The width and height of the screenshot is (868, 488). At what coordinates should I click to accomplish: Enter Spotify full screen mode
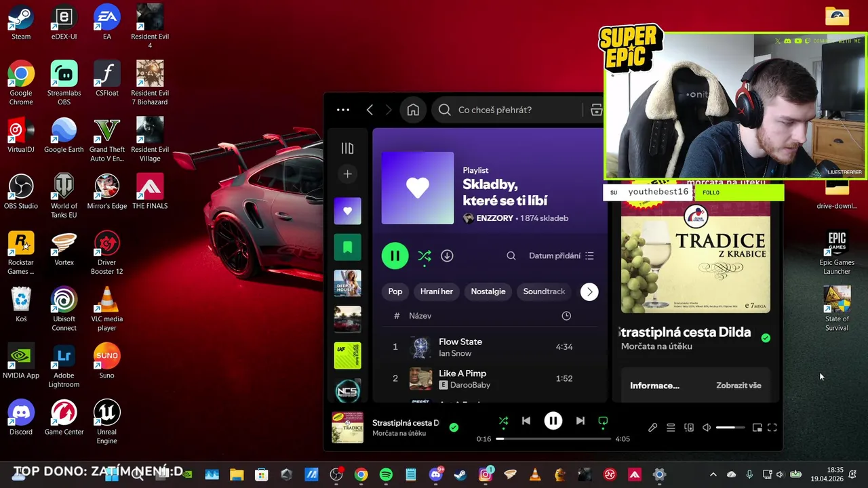[772, 428]
